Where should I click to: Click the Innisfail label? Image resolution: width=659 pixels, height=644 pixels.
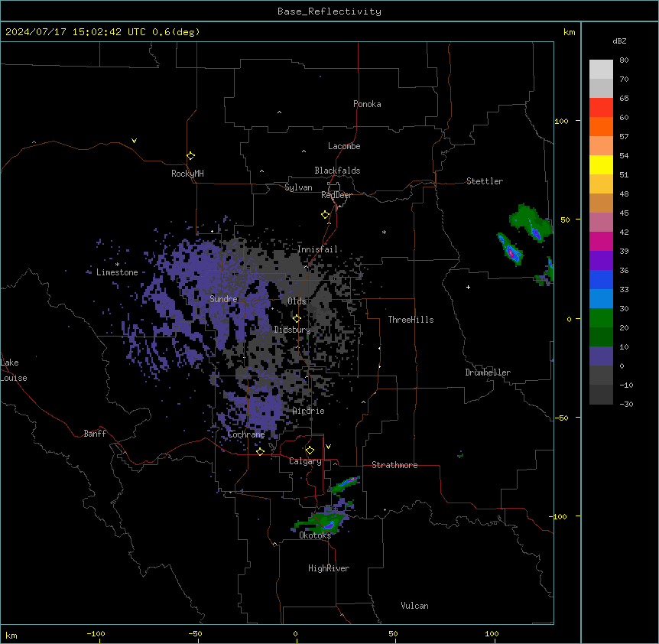point(317,249)
